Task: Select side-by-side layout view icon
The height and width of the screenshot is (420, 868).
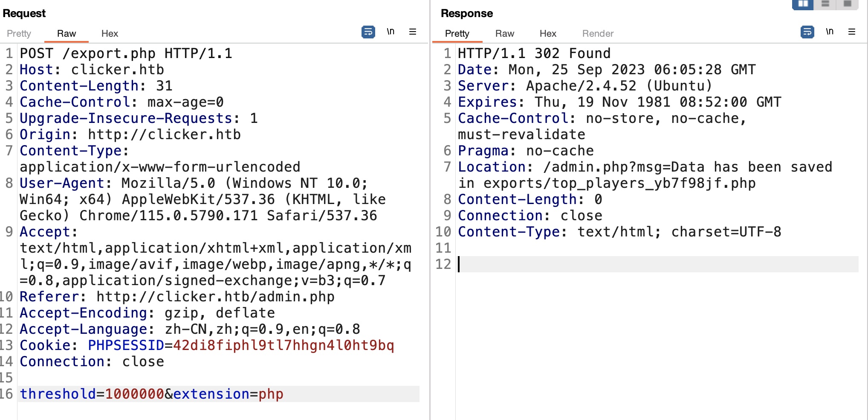Action: pyautogui.click(x=803, y=4)
